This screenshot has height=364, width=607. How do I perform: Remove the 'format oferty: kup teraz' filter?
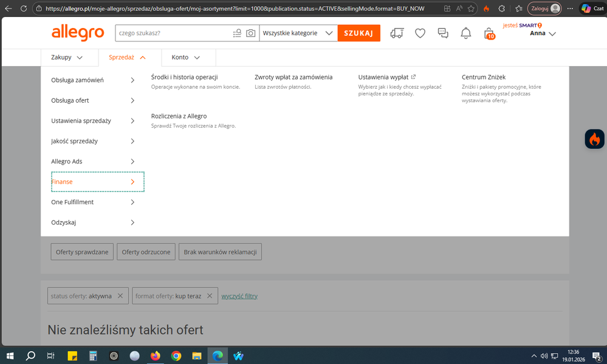[x=209, y=296]
